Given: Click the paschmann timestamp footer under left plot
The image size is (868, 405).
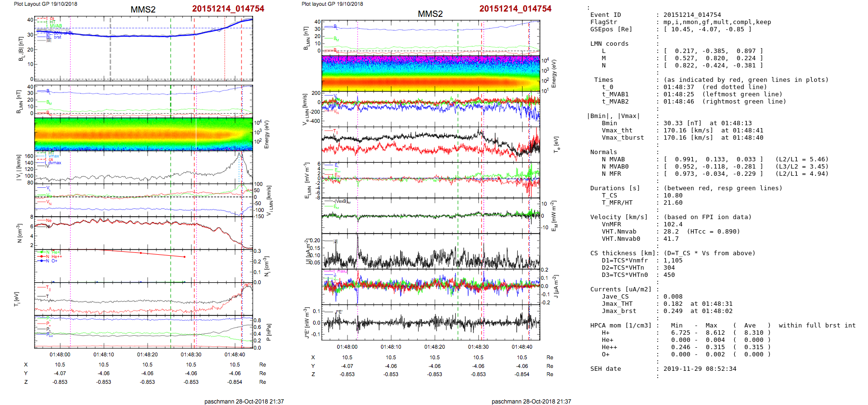Looking at the screenshot, I should pyautogui.click(x=244, y=401).
